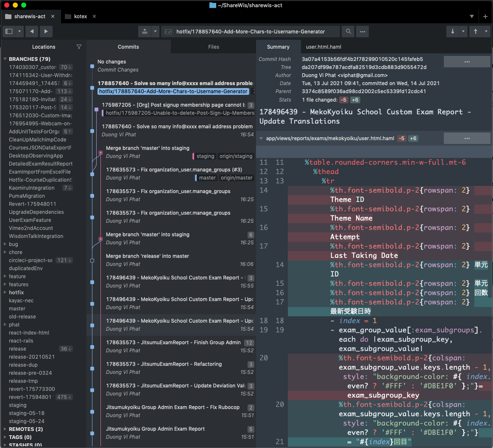Switch to the Files tab

point(214,47)
